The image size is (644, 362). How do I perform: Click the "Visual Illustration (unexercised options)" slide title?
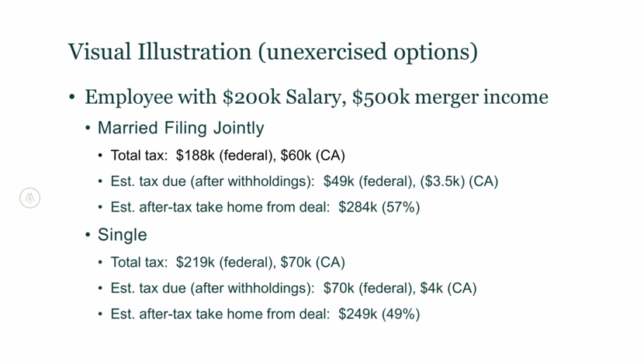pyautogui.click(x=272, y=52)
